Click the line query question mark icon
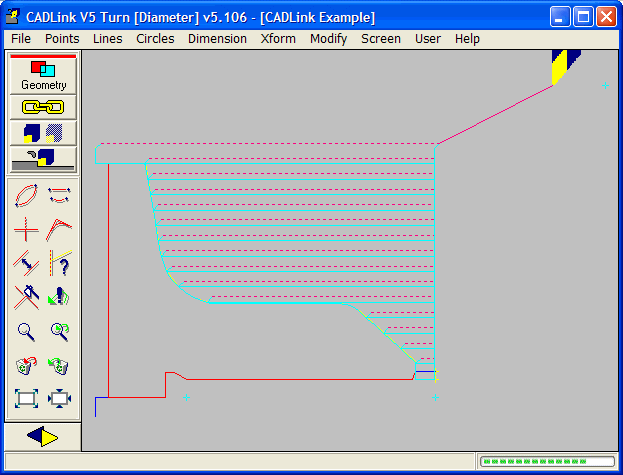Screen dimensions: 623x475 pyautogui.click(x=60, y=263)
